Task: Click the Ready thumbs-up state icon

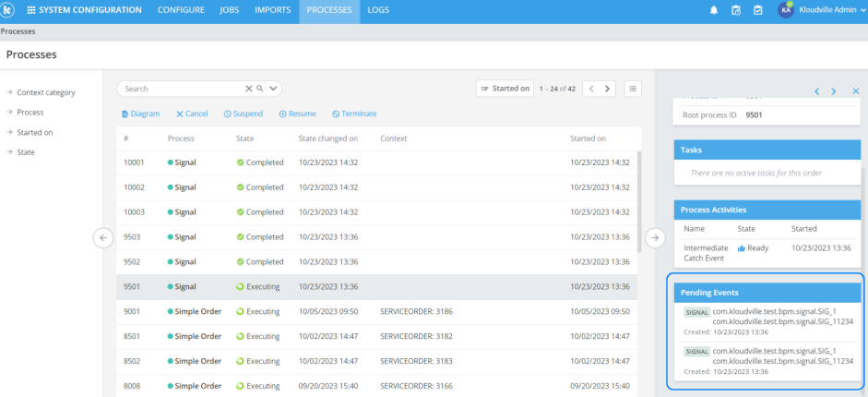Action: [742, 248]
